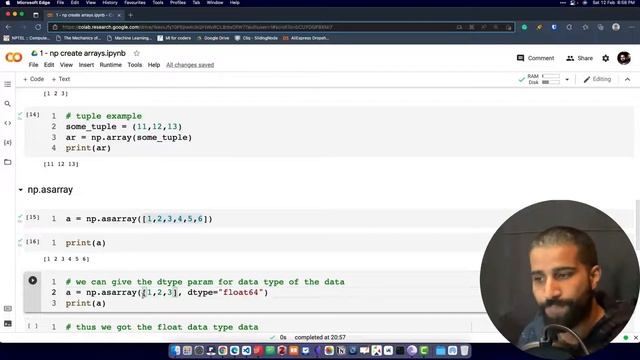This screenshot has height=360, width=640.
Task: Open the table of contents sidebar
Action: [x=7, y=84]
